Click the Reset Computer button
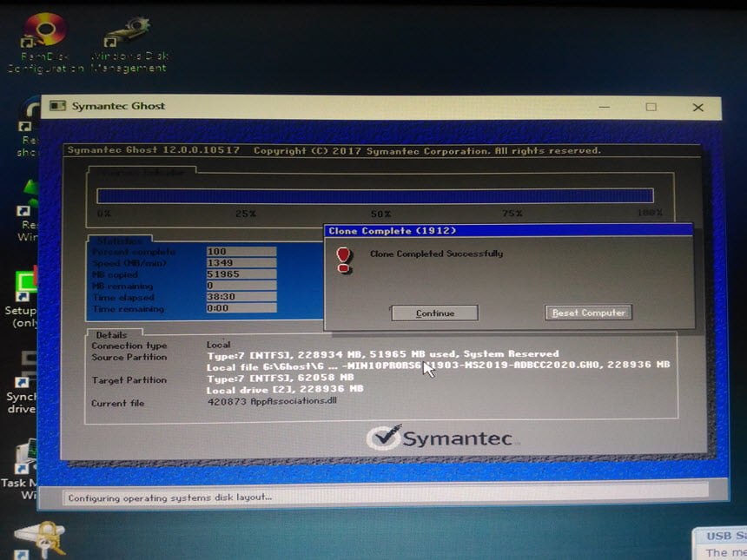The height and width of the screenshot is (560, 747). point(588,313)
